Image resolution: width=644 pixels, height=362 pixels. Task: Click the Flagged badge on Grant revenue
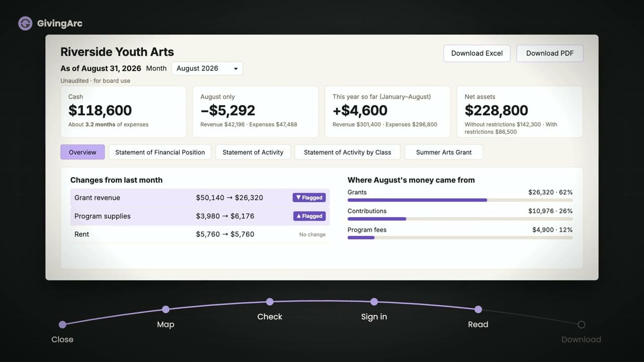coord(309,198)
